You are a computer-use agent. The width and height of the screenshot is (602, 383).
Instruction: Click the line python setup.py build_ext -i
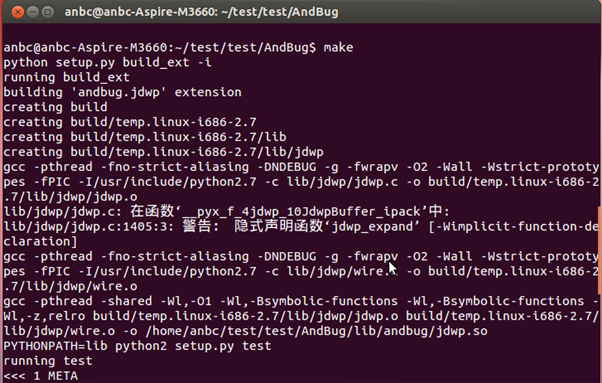[x=108, y=63]
